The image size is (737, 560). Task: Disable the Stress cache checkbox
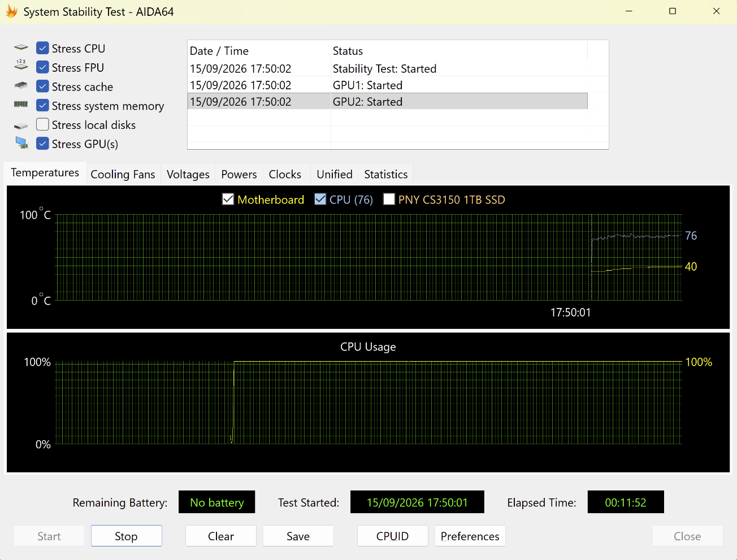pos(42,86)
